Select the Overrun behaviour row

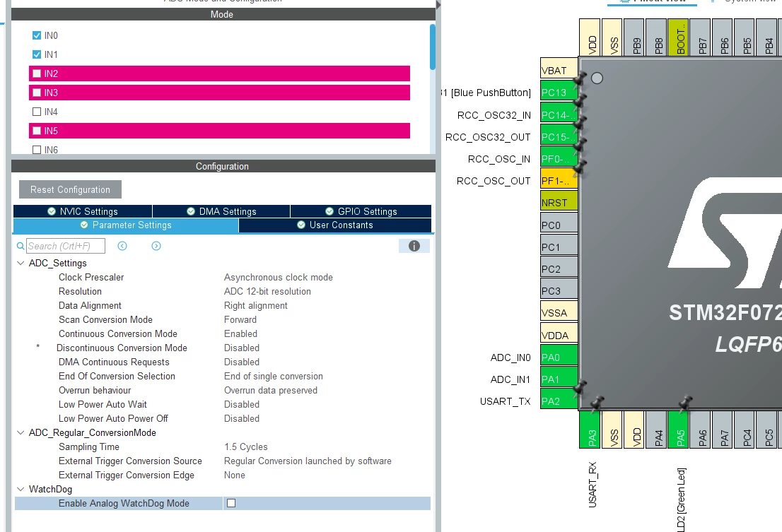click(x=223, y=391)
